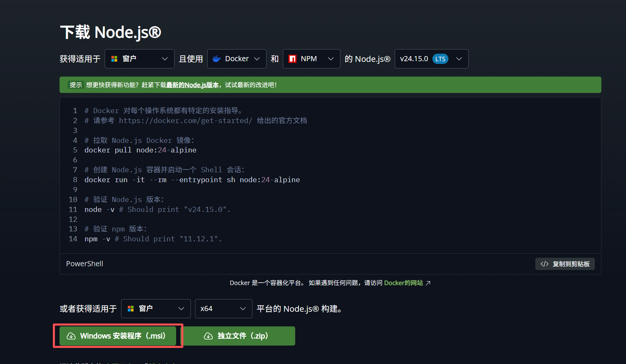Screen dimensions: 626x364
Task: Open the lower 窗户 platform dropdown
Action: click(x=156, y=309)
